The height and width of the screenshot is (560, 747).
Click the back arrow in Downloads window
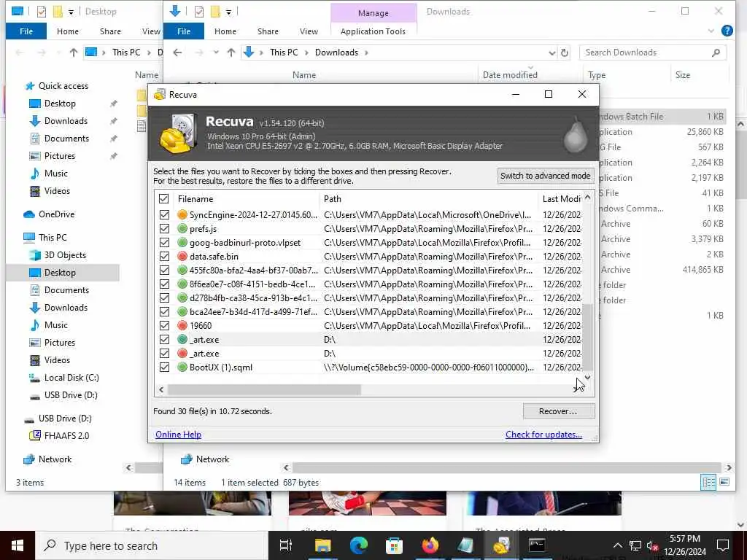pyautogui.click(x=177, y=52)
